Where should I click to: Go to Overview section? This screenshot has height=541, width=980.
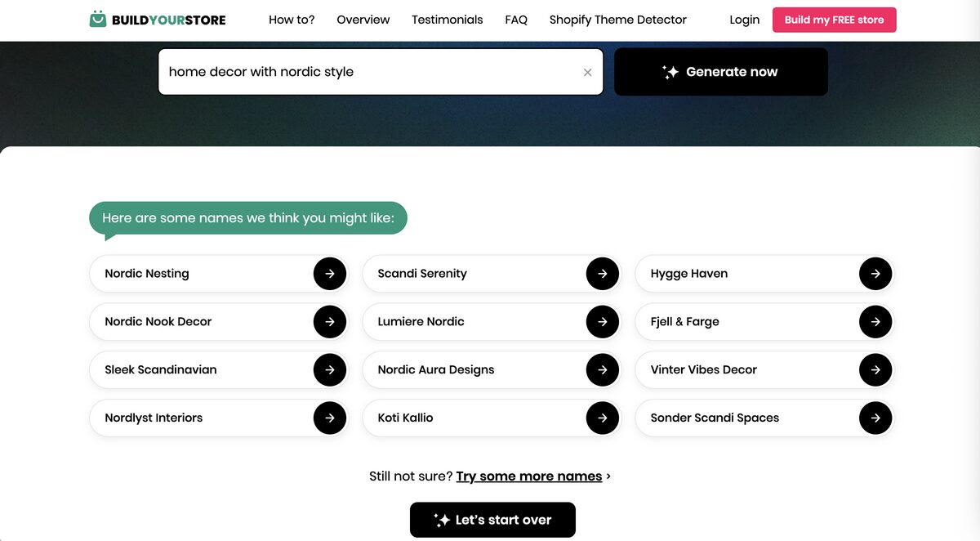363,20
